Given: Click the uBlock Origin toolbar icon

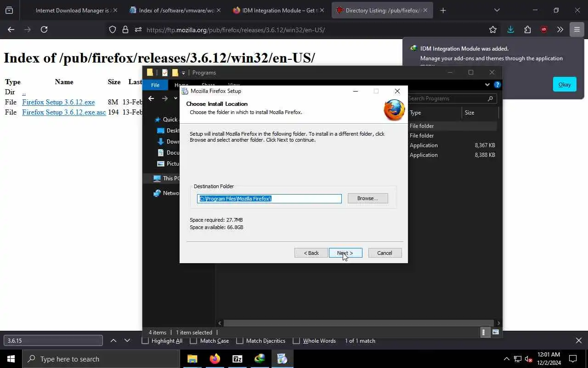Looking at the screenshot, I should point(544,29).
